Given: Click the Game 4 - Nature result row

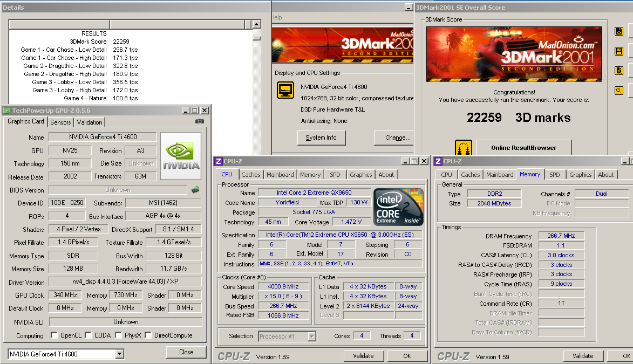Looking at the screenshot, I should [x=100, y=98].
